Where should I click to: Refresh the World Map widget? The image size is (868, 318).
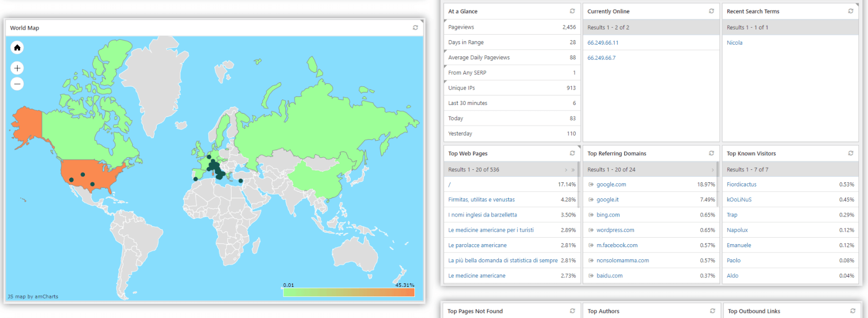click(x=415, y=28)
